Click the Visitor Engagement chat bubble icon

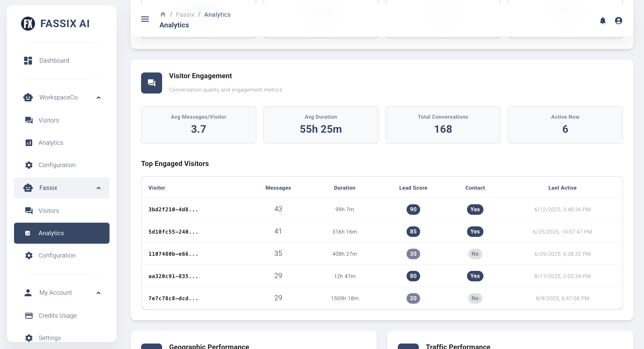point(151,83)
